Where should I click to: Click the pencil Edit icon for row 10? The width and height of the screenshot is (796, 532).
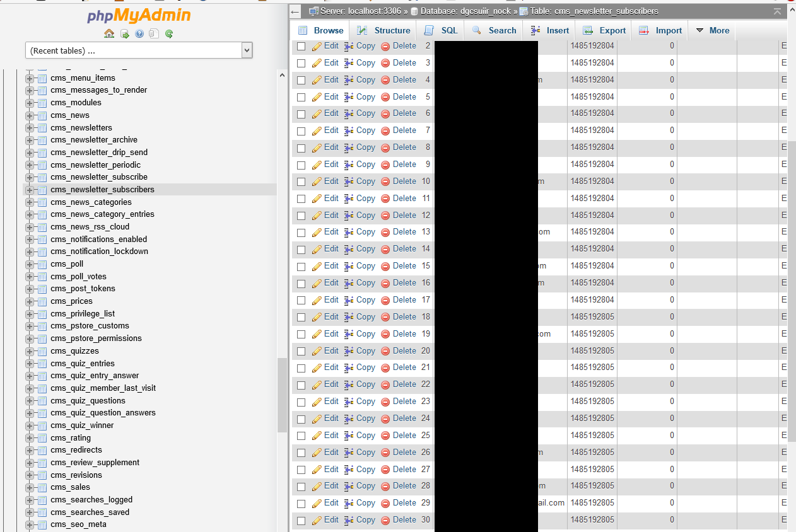(317, 182)
